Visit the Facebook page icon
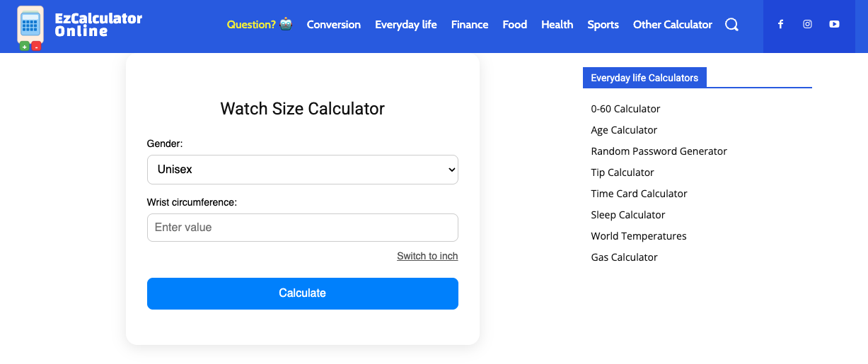 point(781,24)
